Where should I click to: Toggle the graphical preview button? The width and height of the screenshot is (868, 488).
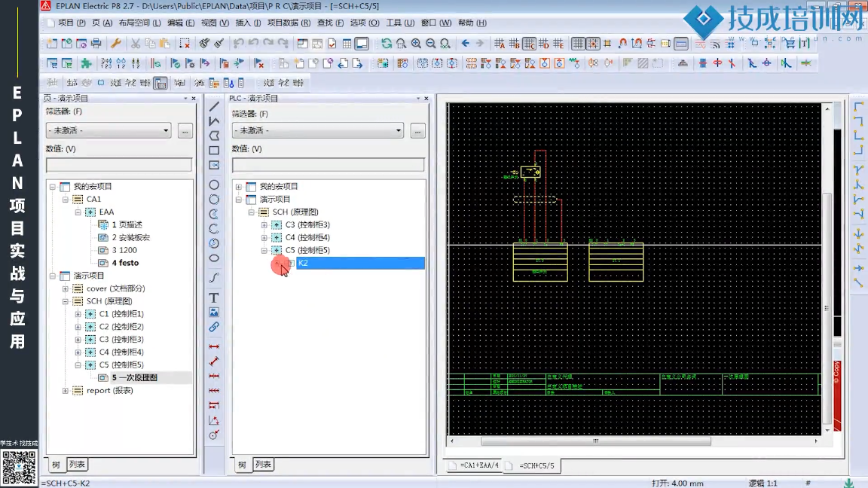click(362, 43)
